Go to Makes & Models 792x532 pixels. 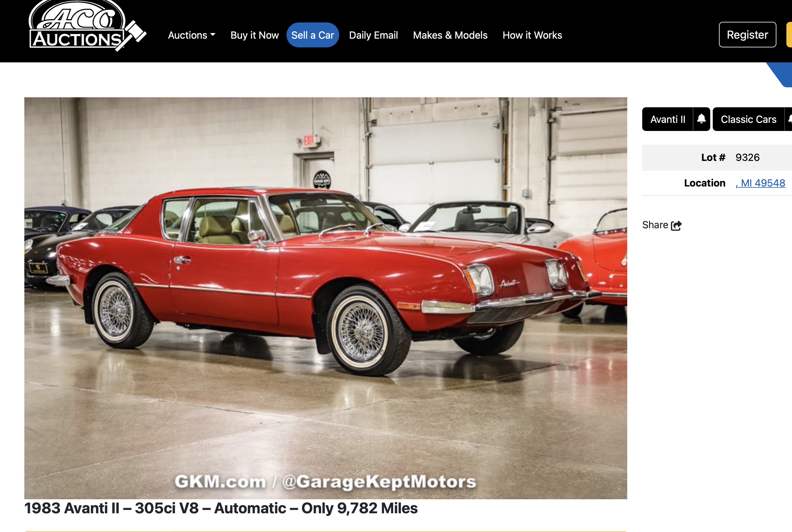pos(450,35)
